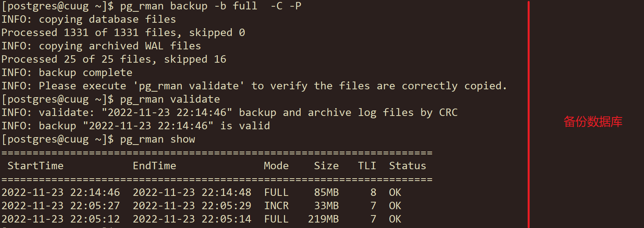Click the 'is valid' validation result line
The image size is (644, 228).
(136, 126)
